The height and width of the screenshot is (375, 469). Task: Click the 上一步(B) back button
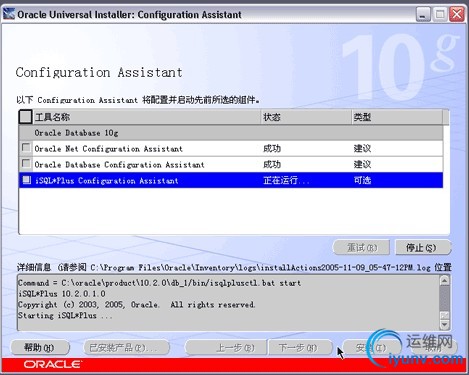click(226, 348)
